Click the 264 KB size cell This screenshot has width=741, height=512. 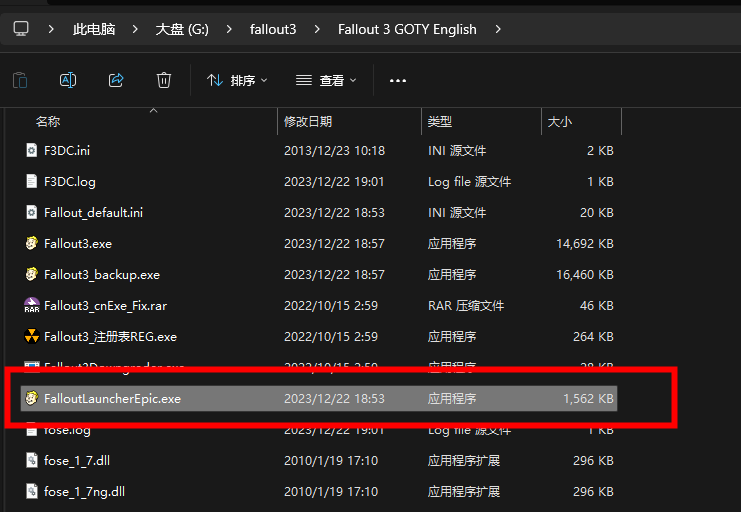tap(593, 337)
